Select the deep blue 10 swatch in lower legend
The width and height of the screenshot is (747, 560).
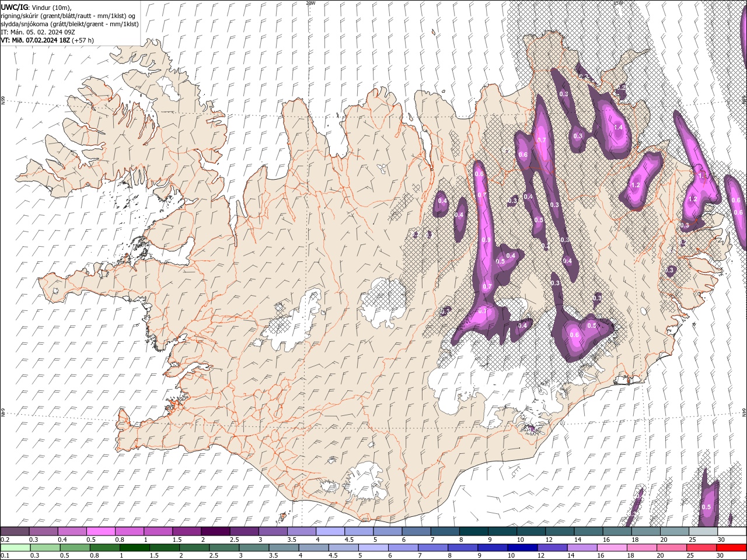point(522,548)
